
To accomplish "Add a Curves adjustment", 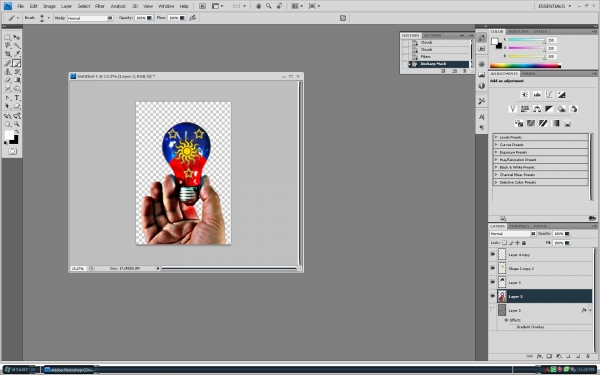I will coord(549,95).
